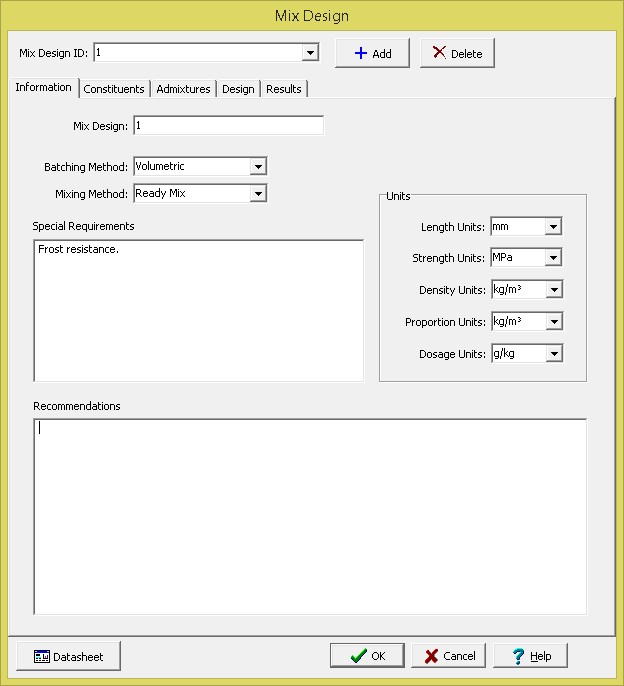Open the Density Units dropdown
The height and width of the screenshot is (686, 624).
click(x=553, y=290)
